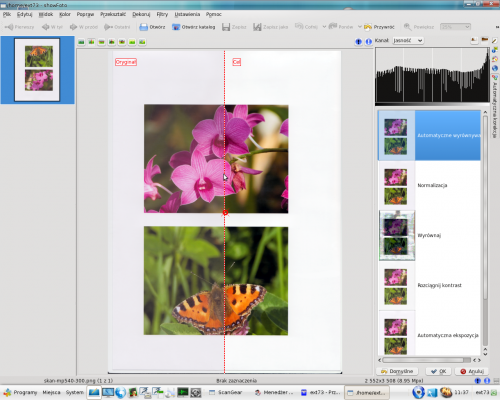Select the last preview mode icon above canvas
Viewport: 500px width, 400px height.
point(142,42)
